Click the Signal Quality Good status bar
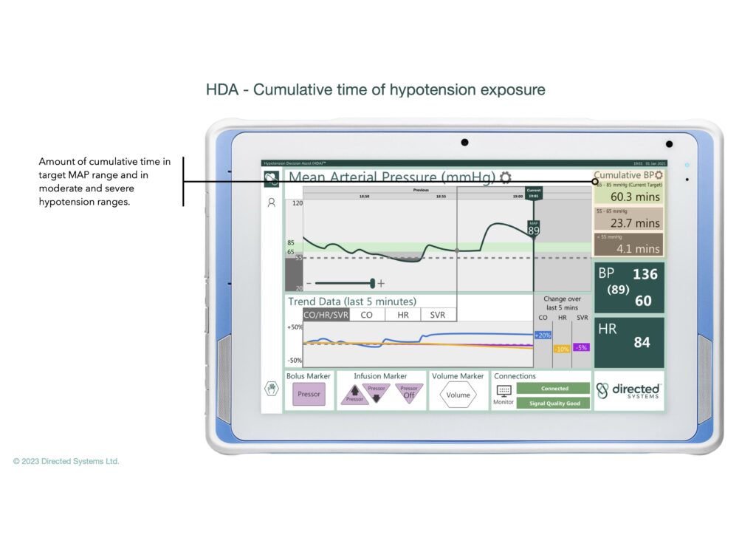 [553, 403]
